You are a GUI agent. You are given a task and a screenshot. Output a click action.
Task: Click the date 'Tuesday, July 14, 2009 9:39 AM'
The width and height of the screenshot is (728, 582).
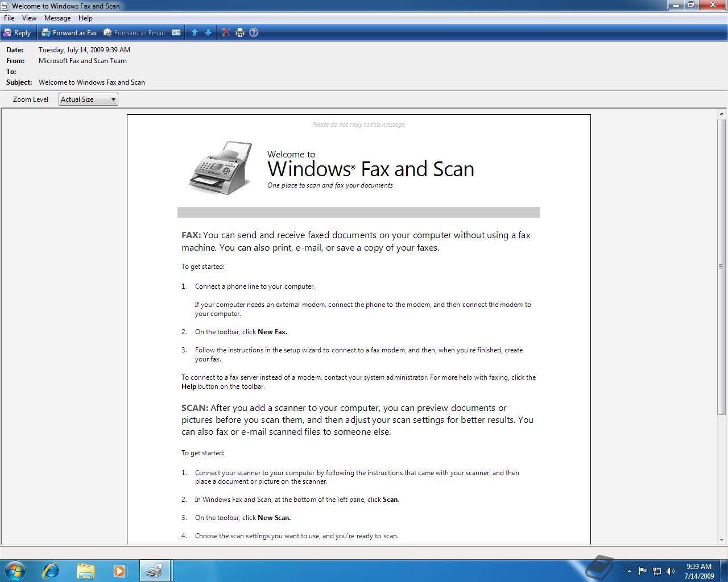(84, 50)
